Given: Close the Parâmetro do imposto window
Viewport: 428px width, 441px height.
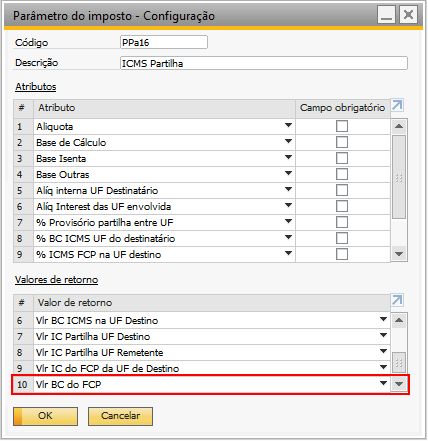Looking at the screenshot, I should [408, 15].
